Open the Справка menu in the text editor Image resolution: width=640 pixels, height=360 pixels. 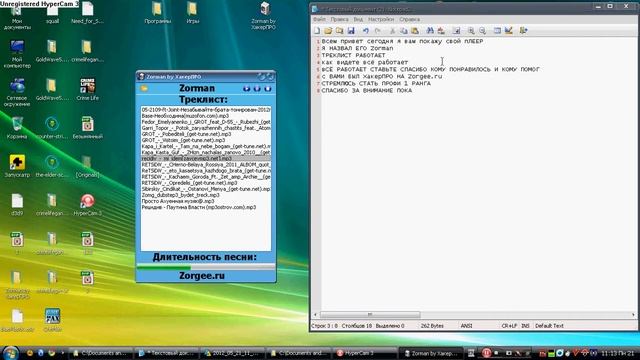[409, 19]
